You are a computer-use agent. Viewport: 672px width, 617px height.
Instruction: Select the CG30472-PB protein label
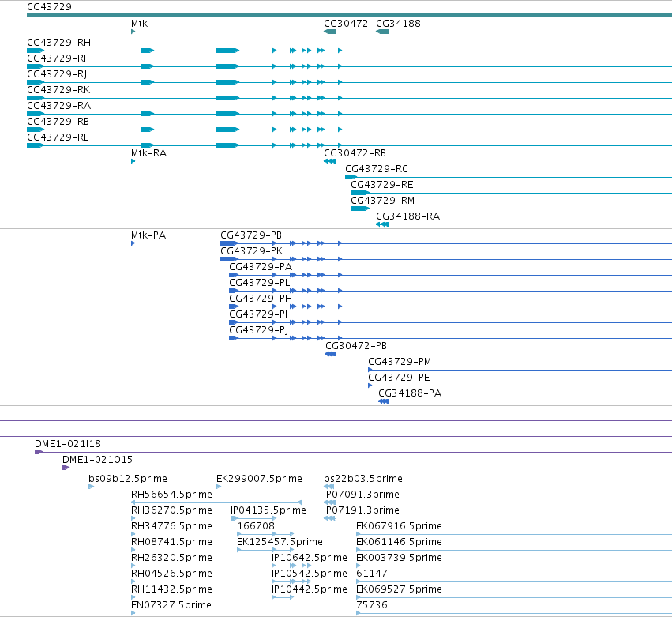point(356,346)
